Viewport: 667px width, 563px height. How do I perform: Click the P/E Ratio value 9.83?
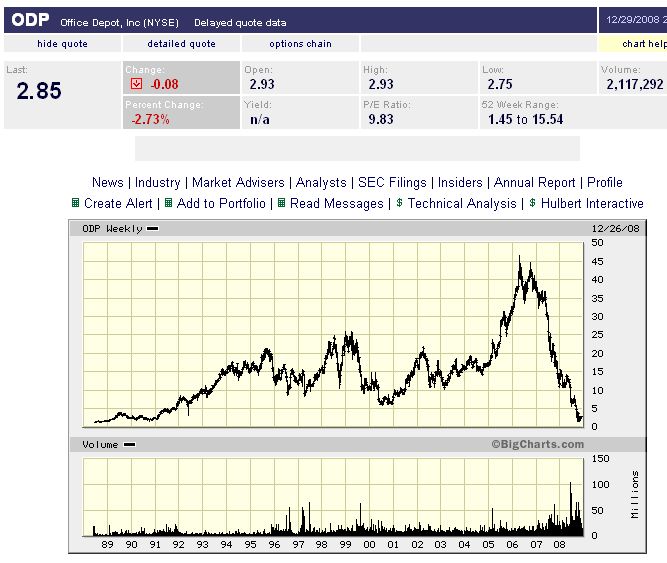pos(381,119)
